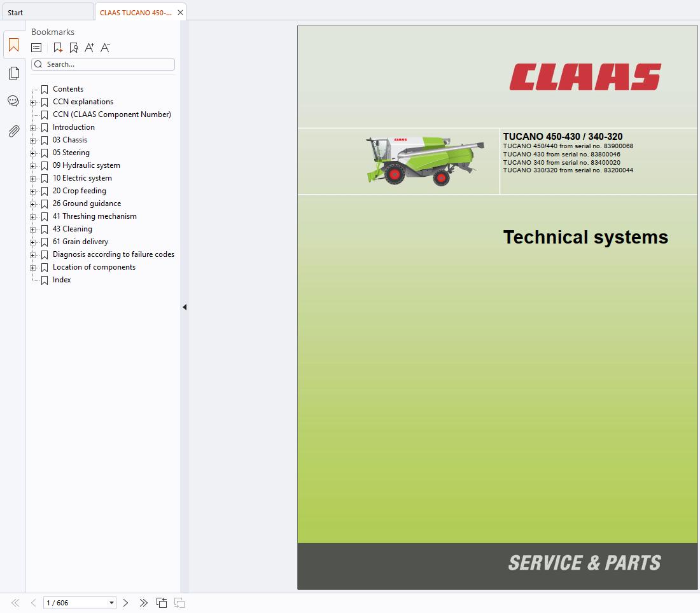Open the Contents bookmark
Image resolution: width=700 pixels, height=613 pixels.
point(68,89)
